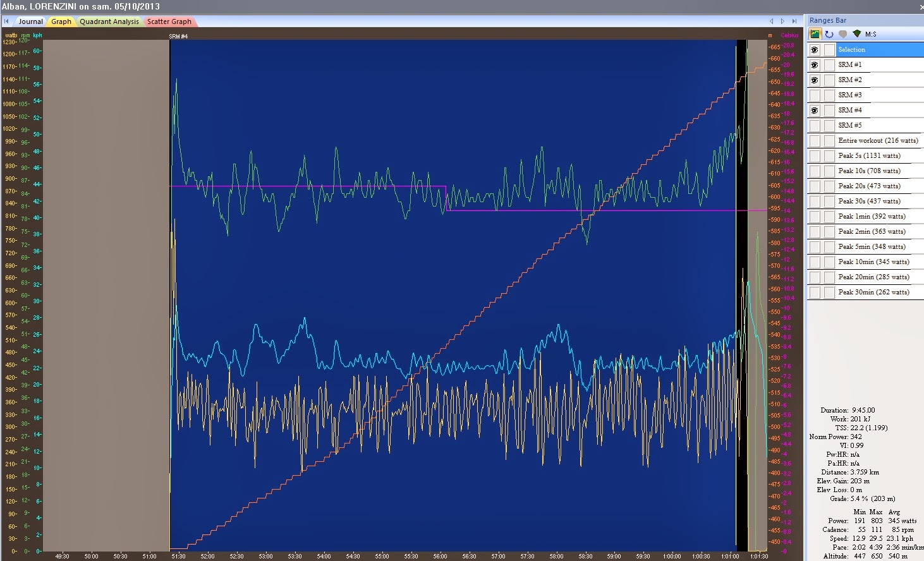Switch to the Graph tab
The height and width of the screenshot is (561, 924).
61,21
